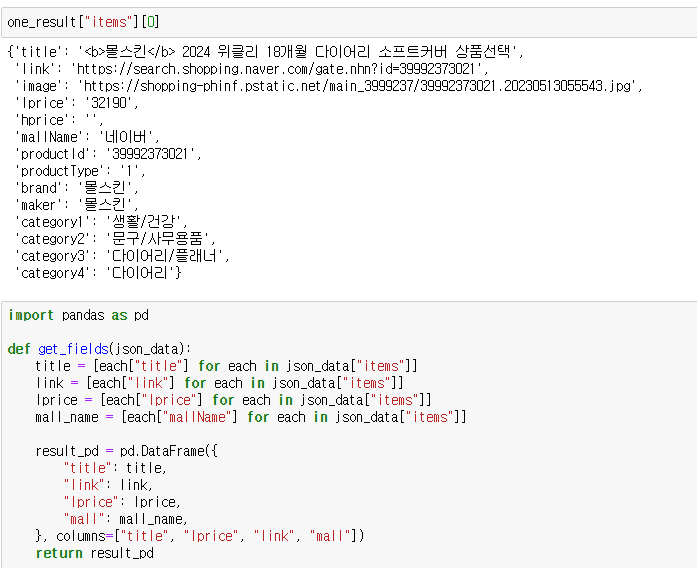The width and height of the screenshot is (697, 568).
Task: Click the 'category3': '다이어리/플래너' output line
Action: point(122,256)
